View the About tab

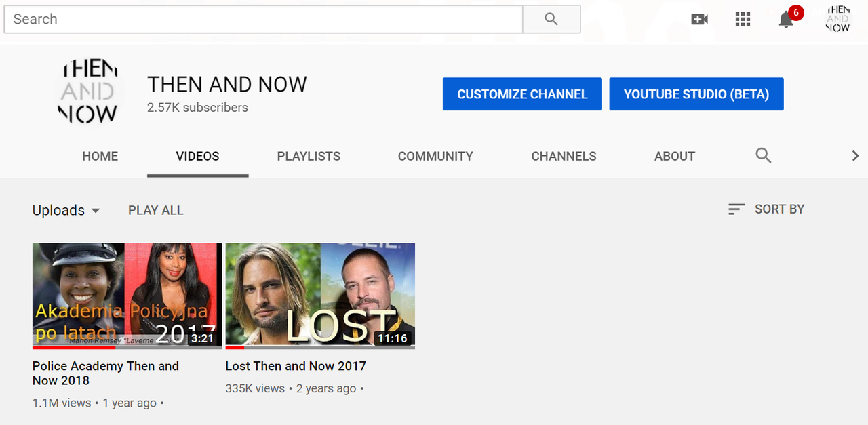pos(674,156)
